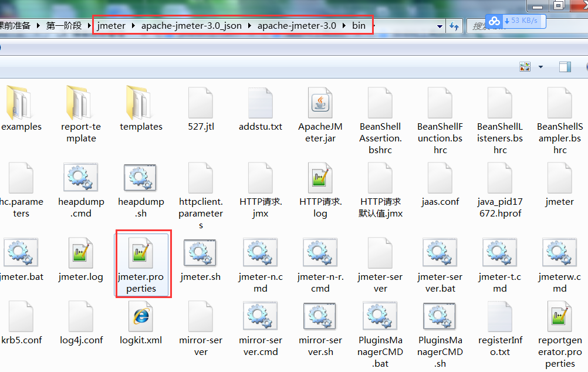Navigate to apache-jmeter-3.0 breadcrumb

click(x=296, y=25)
